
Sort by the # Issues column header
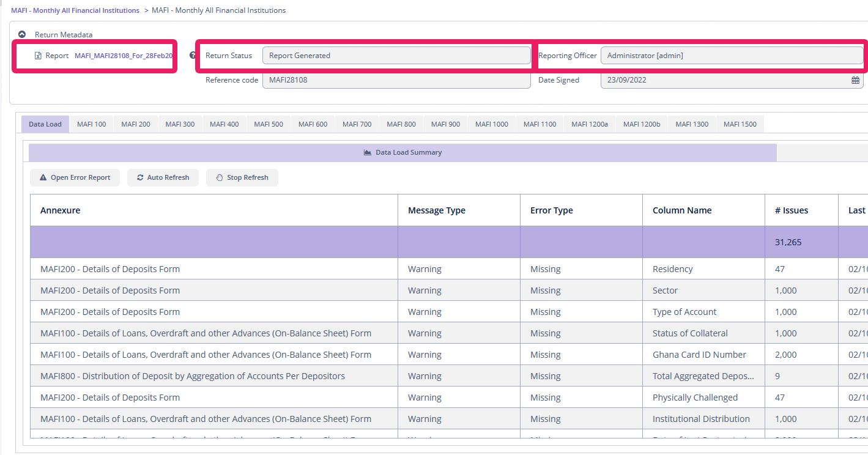(x=791, y=210)
